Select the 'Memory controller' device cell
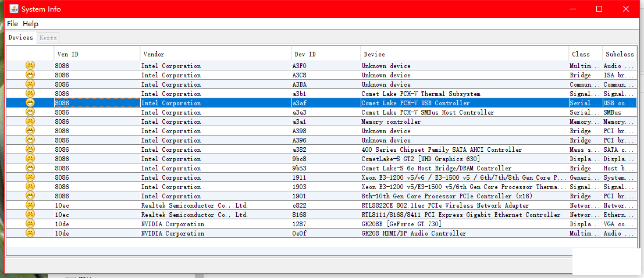This screenshot has height=278, width=644. coord(464,122)
